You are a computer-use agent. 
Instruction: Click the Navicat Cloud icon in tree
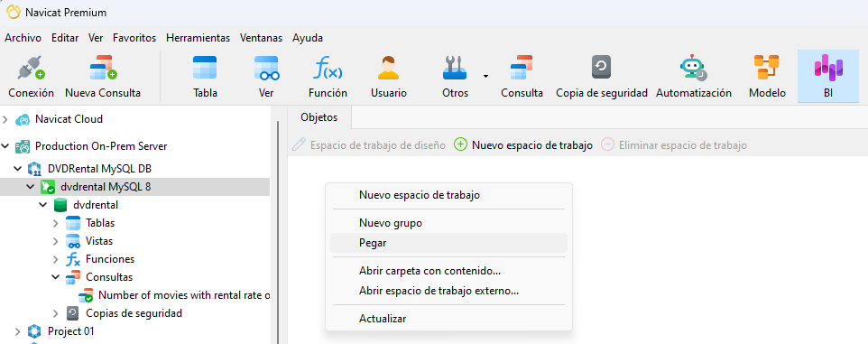pos(23,119)
